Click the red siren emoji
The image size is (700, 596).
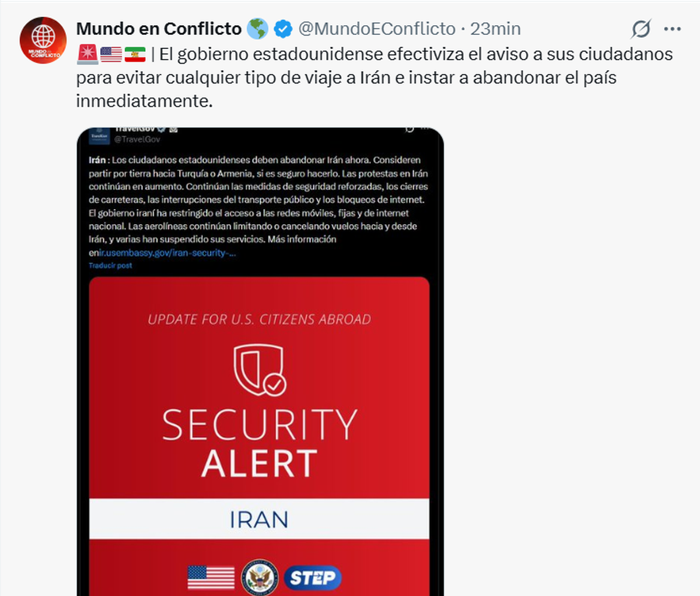click(87, 54)
